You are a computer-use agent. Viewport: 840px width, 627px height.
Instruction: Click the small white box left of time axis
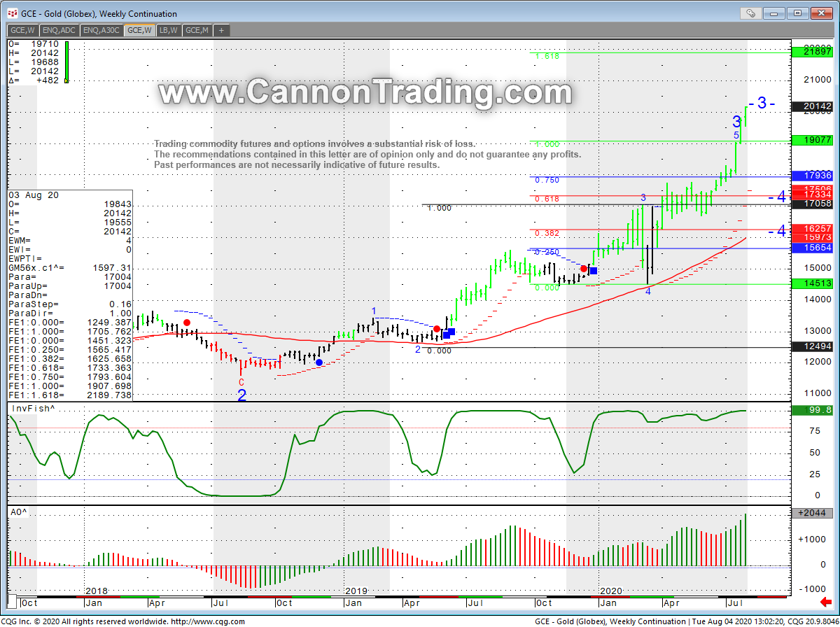tap(12, 603)
